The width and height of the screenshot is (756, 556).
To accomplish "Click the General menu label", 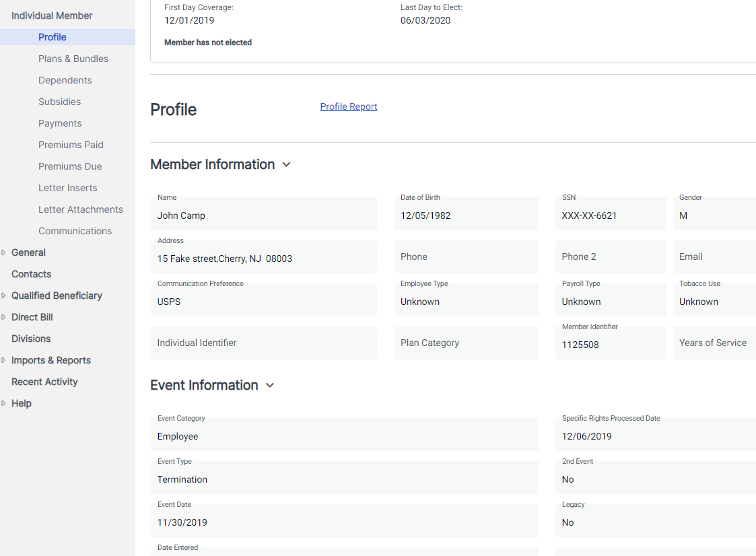I will point(28,252).
